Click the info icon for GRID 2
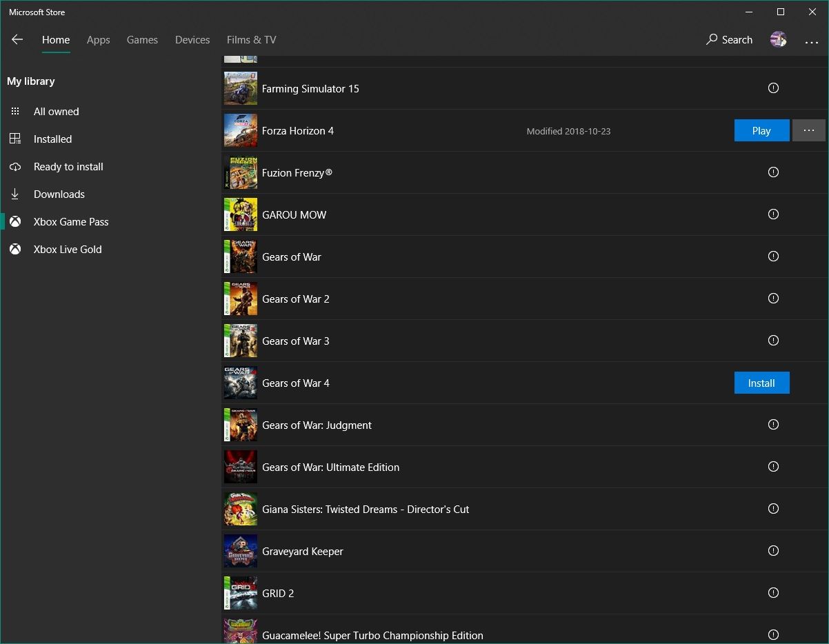Image resolution: width=829 pixels, height=644 pixels. [x=773, y=593]
